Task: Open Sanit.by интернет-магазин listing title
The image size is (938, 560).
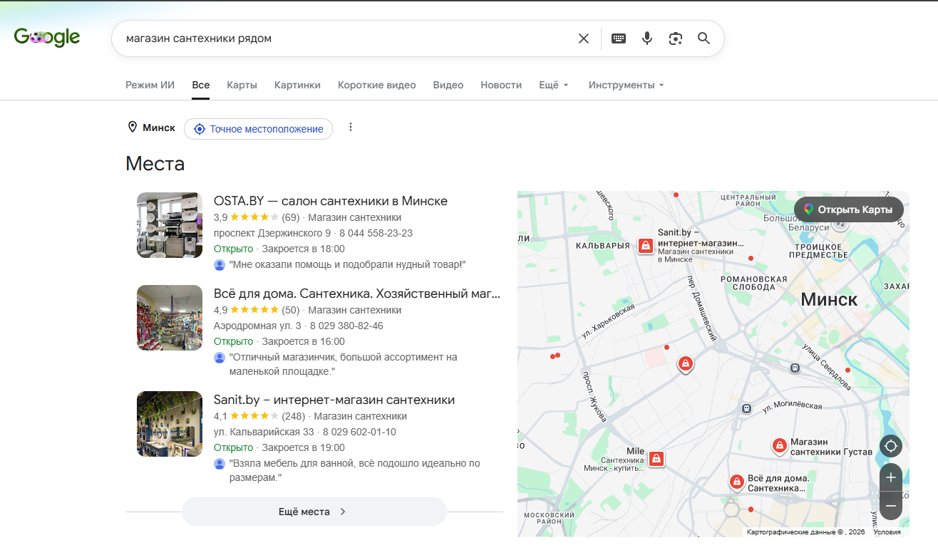Action: [x=334, y=400]
